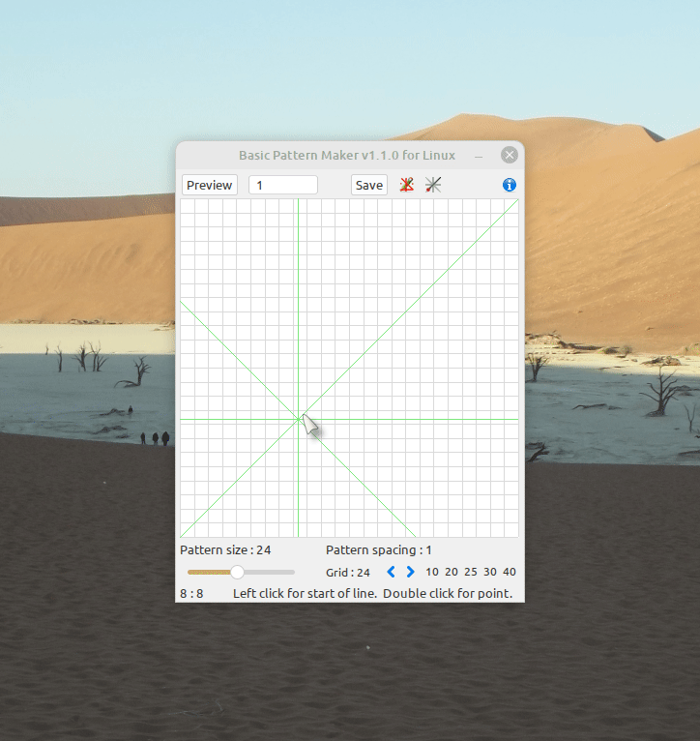Click the crossed lines icon
The height and width of the screenshot is (741, 700).
tap(433, 185)
